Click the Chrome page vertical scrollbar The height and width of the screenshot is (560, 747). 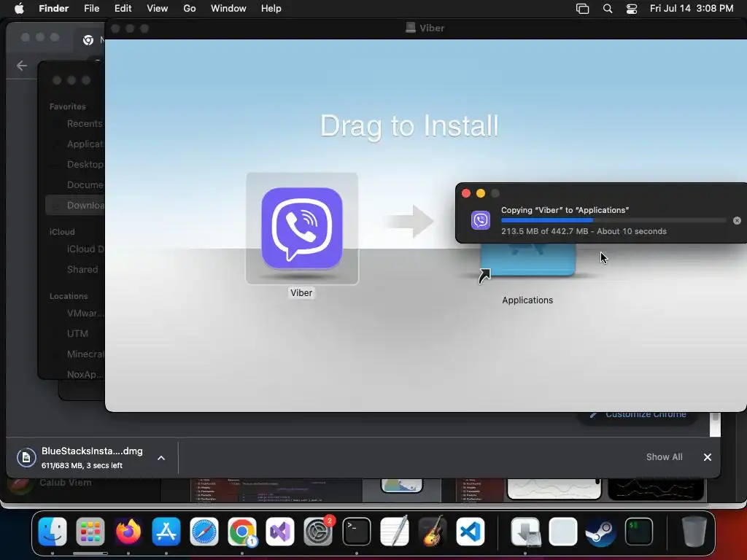click(715, 424)
